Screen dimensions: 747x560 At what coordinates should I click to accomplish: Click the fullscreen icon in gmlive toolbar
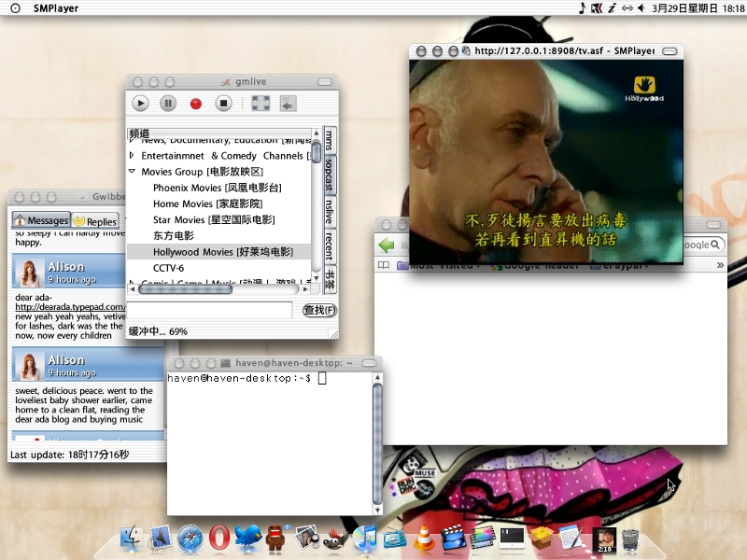click(261, 104)
